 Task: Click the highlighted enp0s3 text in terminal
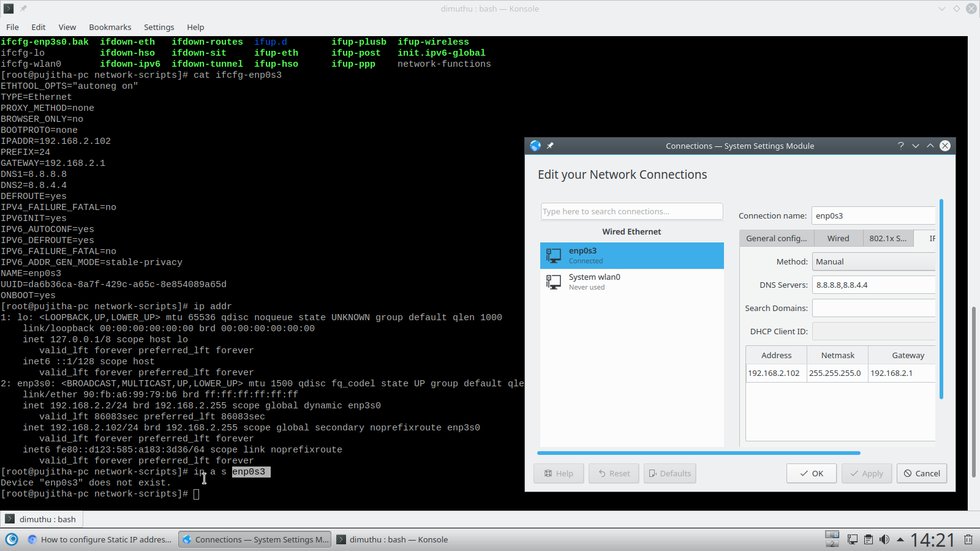(251, 471)
